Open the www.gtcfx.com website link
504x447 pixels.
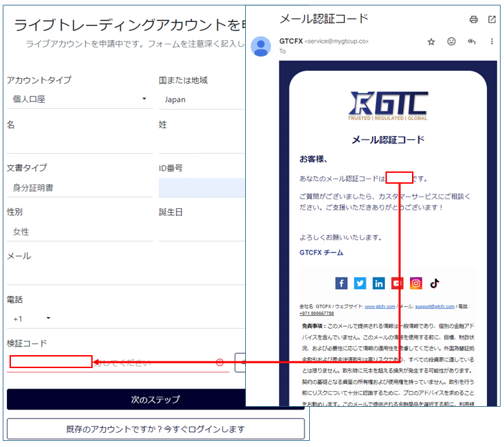(x=379, y=306)
